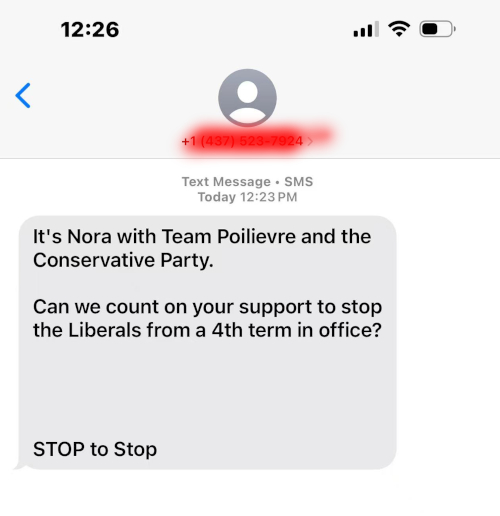Tap the empty gap above "STOP to Stop"
Viewport: 500px width, 516px height.
(207, 390)
